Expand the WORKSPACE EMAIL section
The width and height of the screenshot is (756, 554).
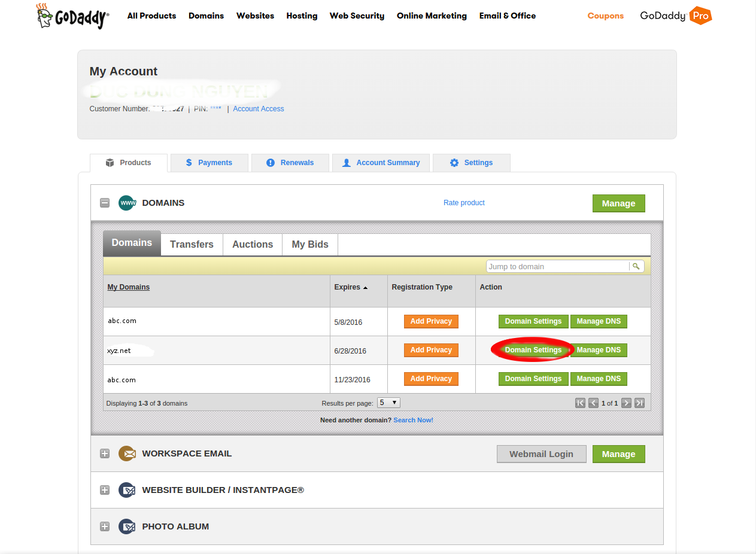pos(105,453)
